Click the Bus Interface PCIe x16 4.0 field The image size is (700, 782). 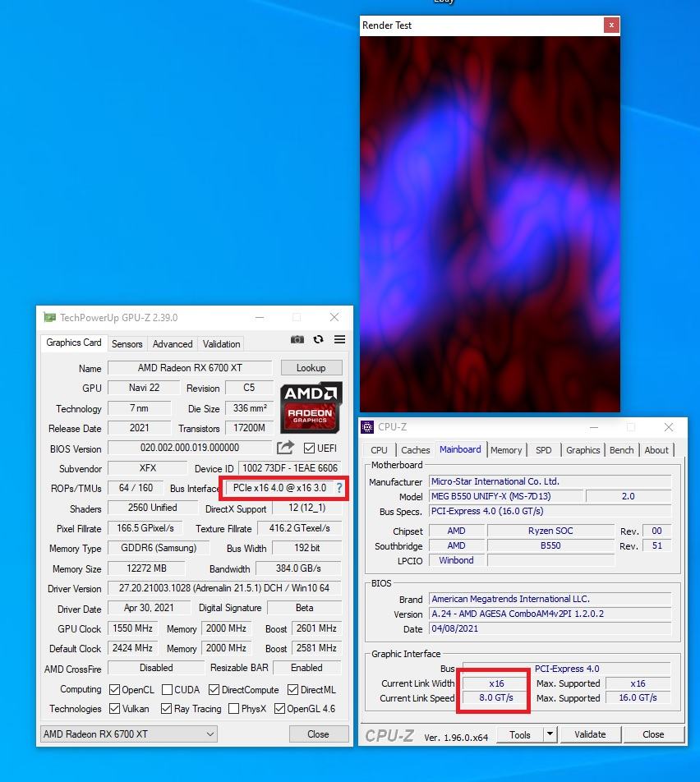pos(279,488)
